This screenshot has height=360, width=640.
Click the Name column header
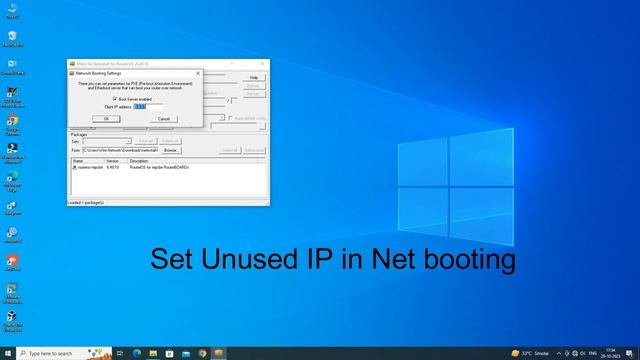87,161
